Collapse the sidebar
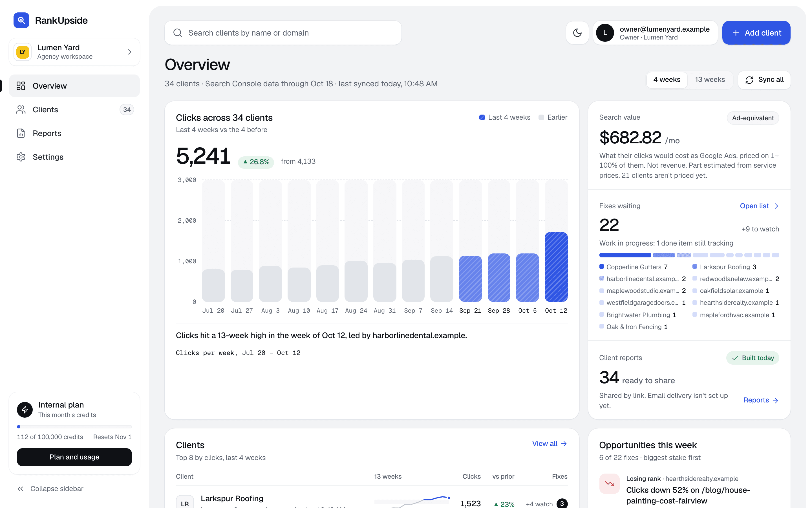Screen dimensions: 812x508 pos(50,489)
